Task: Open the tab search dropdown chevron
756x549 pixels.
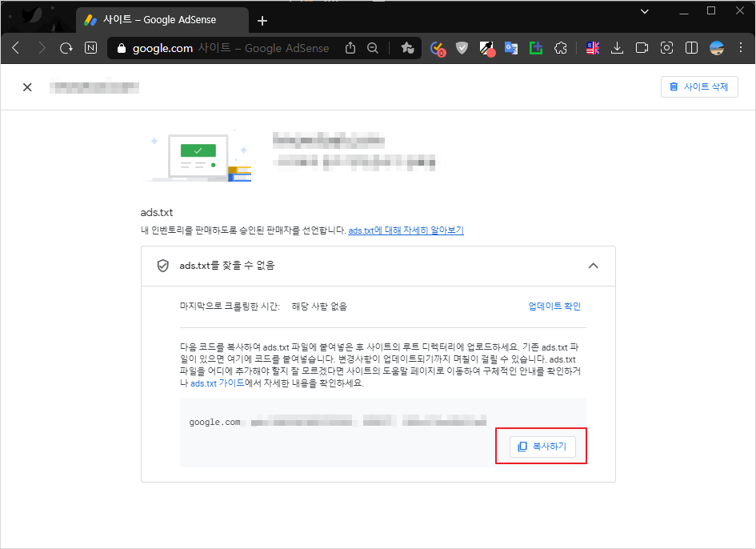Action: pos(645,11)
